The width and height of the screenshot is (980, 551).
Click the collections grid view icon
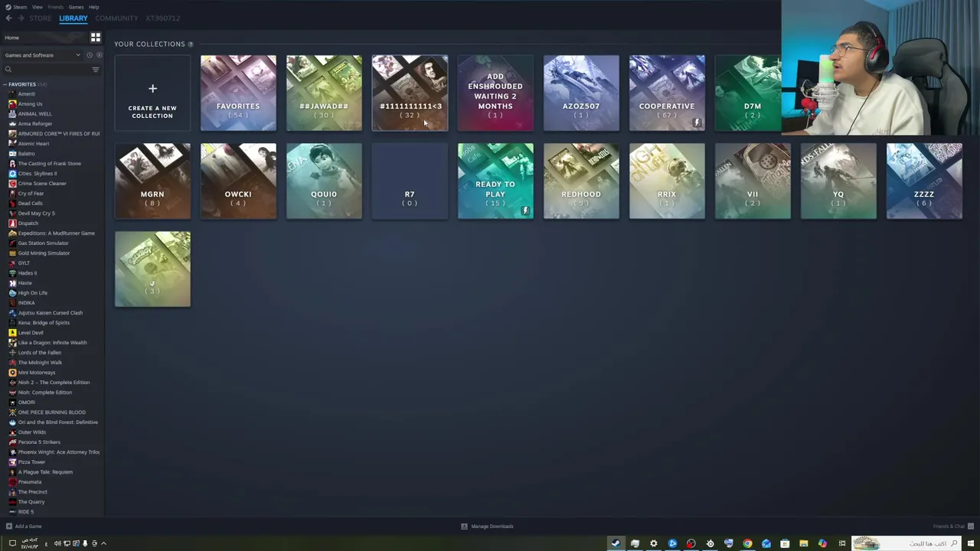click(96, 37)
